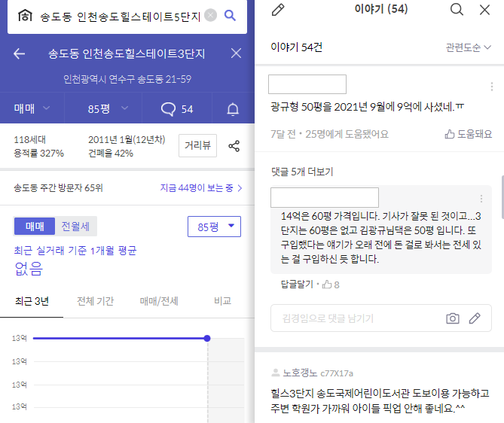The width and height of the screenshot is (504, 423).
Task: Click the 이야기 54건 count text
Action: (296, 47)
